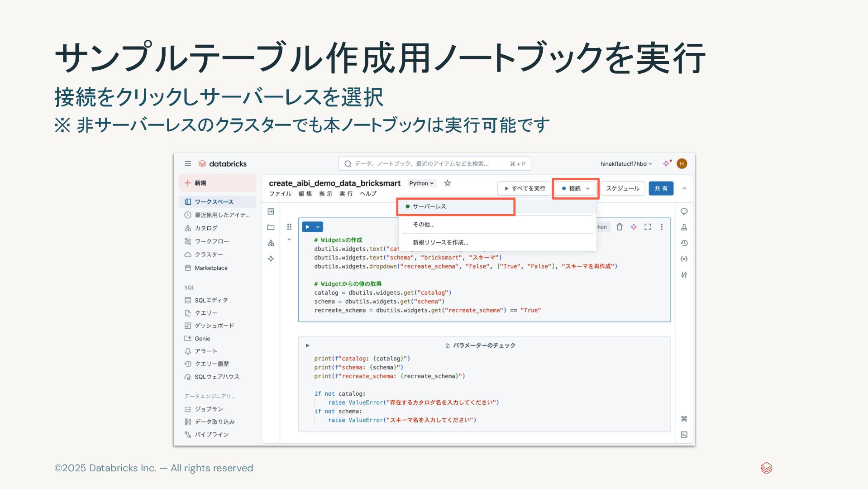Image resolution: width=868 pixels, height=489 pixels.
Task: Open the 接続 compute dropdown
Action: tap(576, 188)
